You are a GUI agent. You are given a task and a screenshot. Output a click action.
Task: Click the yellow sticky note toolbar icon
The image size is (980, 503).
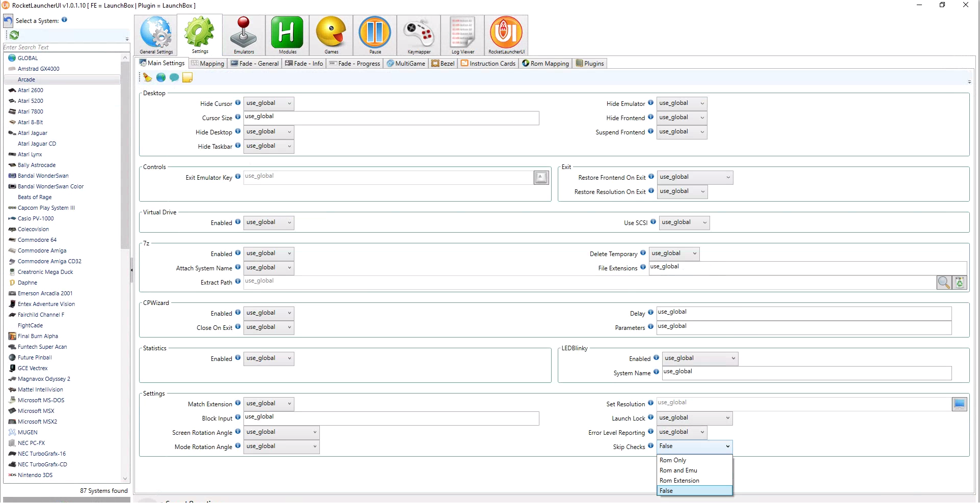[187, 77]
